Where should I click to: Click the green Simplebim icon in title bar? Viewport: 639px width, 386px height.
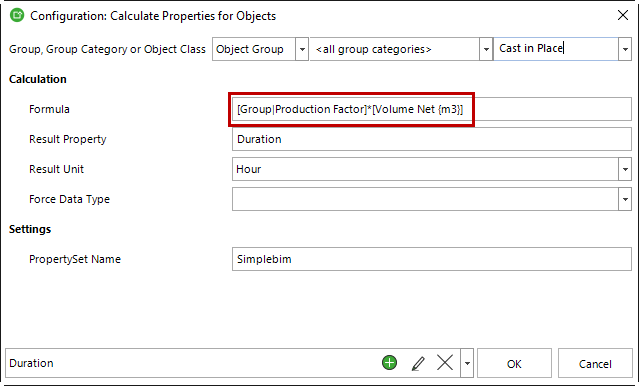17,15
